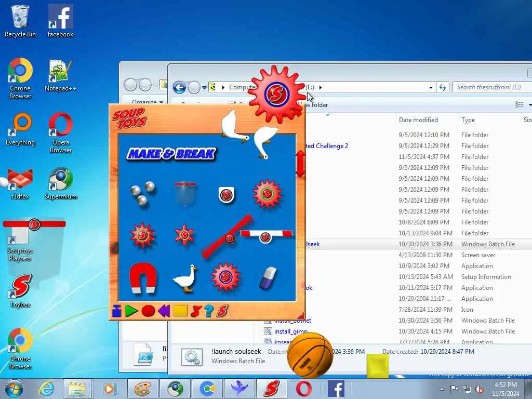
Task: Open the facebook desktop shortcut
Action: 60,21
